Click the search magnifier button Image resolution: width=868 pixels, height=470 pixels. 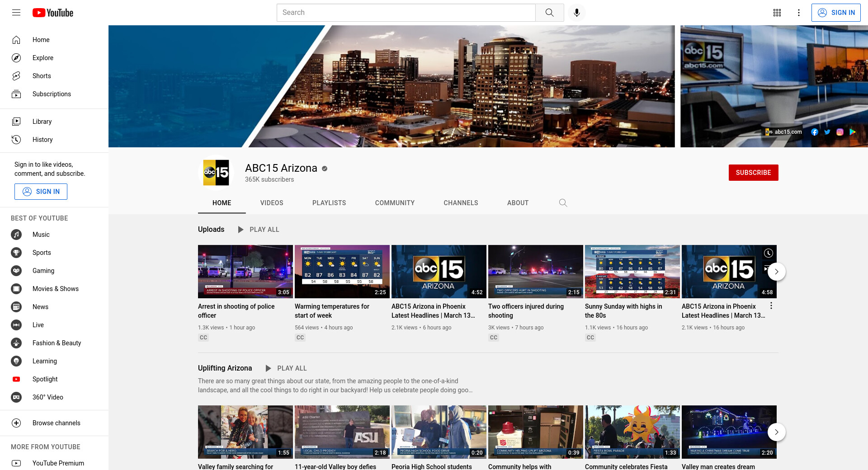tap(549, 13)
